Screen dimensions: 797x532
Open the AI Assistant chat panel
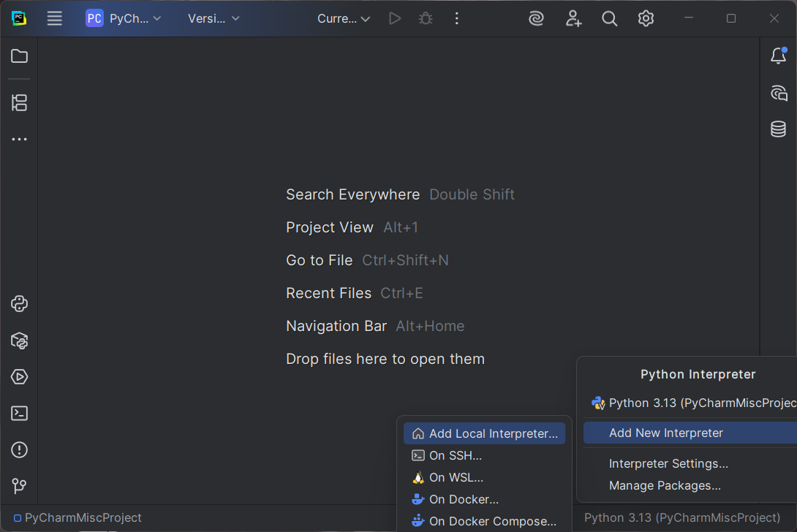(x=779, y=93)
